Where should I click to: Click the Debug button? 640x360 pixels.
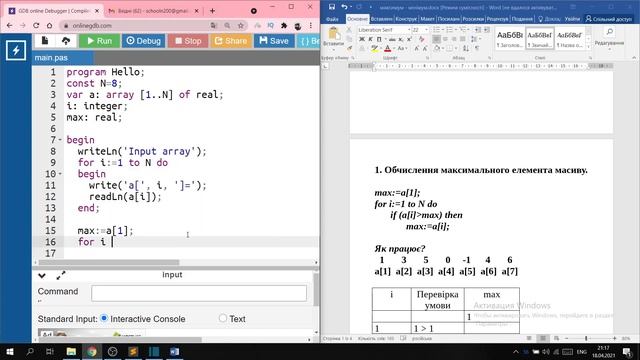pos(143,41)
